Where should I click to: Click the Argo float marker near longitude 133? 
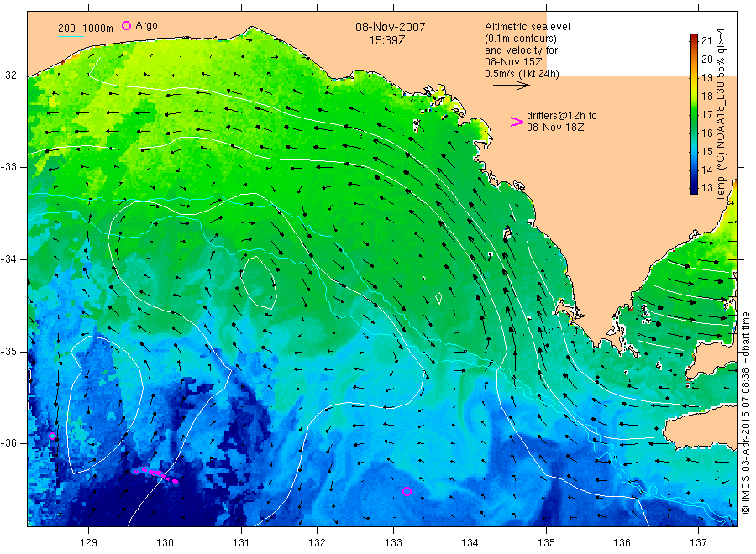(x=407, y=491)
